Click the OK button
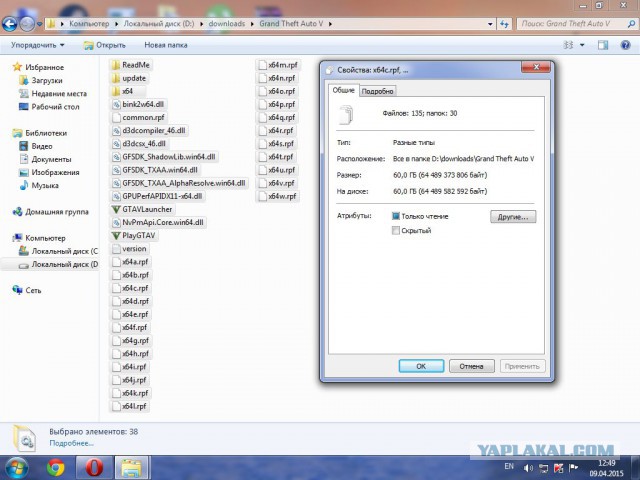The height and width of the screenshot is (480, 640). click(421, 366)
